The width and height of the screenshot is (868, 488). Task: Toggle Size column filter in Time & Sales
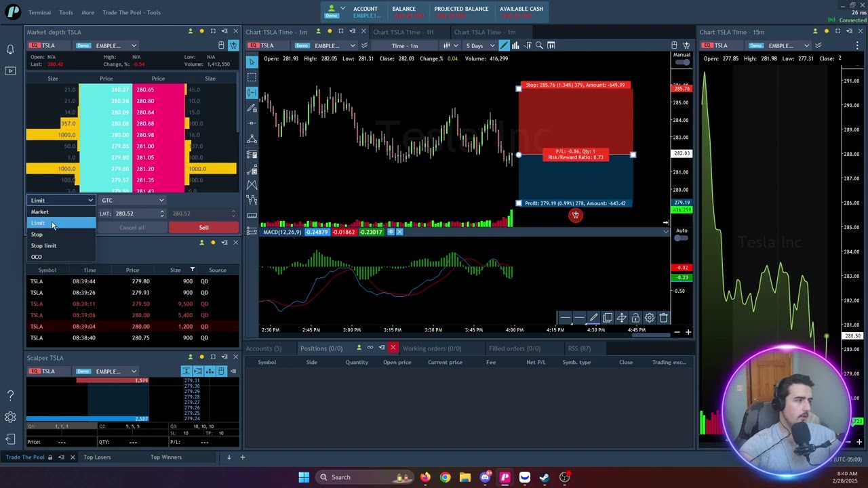tap(192, 270)
